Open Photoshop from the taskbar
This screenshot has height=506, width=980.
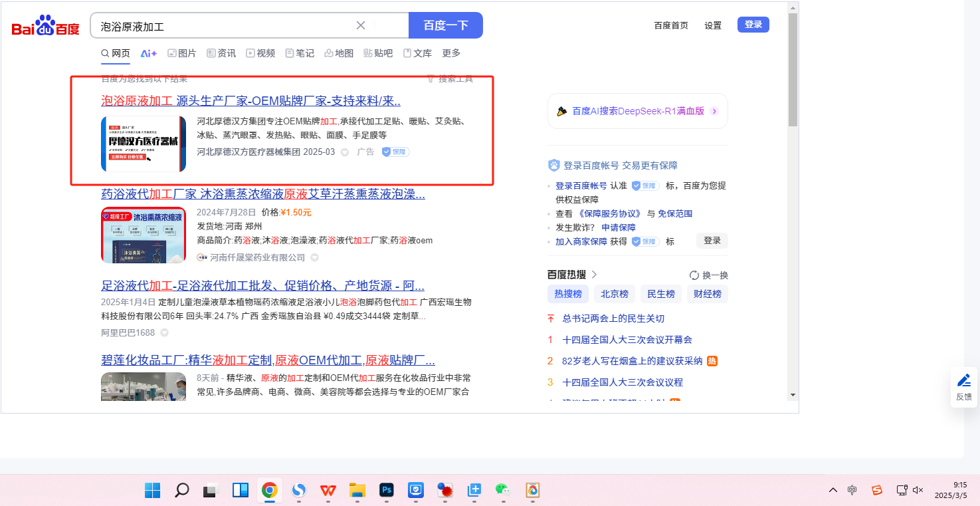coord(387,491)
